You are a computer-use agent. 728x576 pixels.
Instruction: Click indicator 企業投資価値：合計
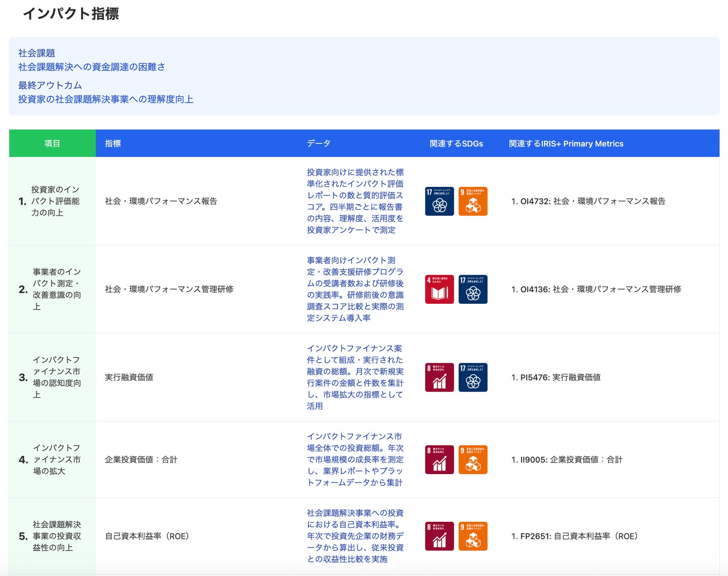tap(141, 460)
